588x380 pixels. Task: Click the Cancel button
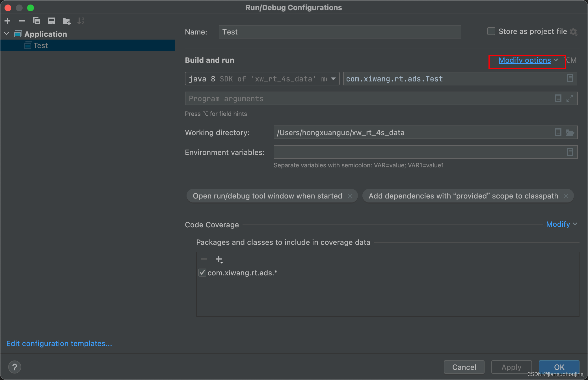(464, 367)
